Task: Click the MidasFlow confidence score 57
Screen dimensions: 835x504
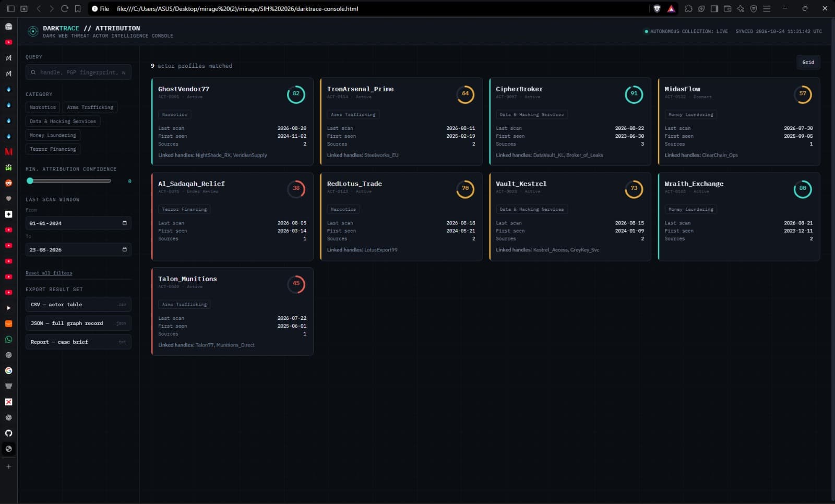Action: (803, 94)
